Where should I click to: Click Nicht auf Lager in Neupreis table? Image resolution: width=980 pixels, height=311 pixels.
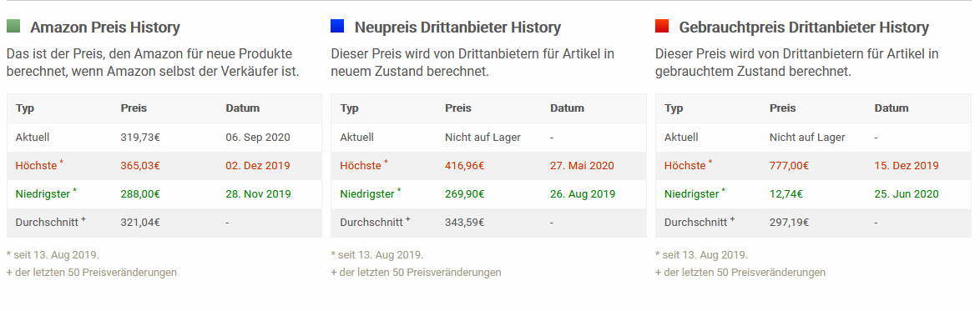(x=482, y=138)
